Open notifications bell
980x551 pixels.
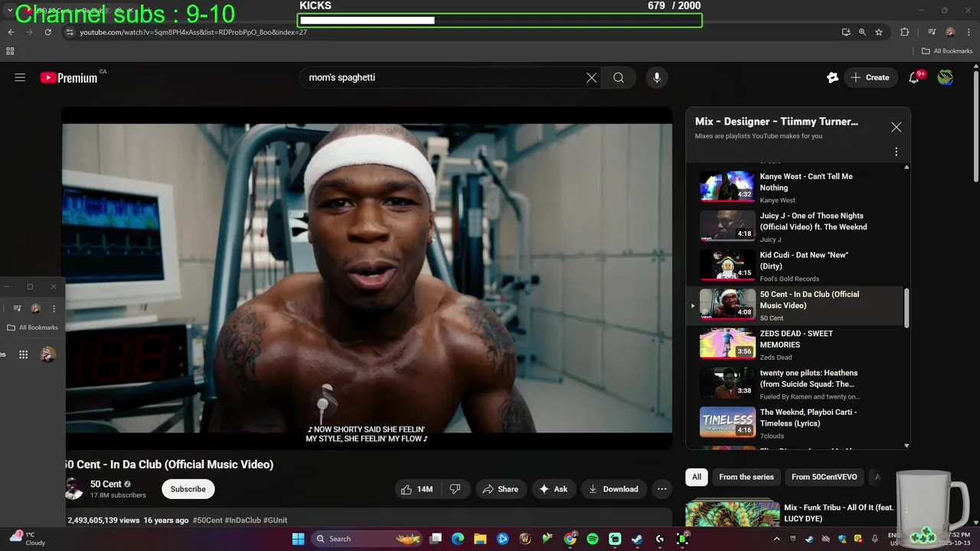click(x=914, y=77)
